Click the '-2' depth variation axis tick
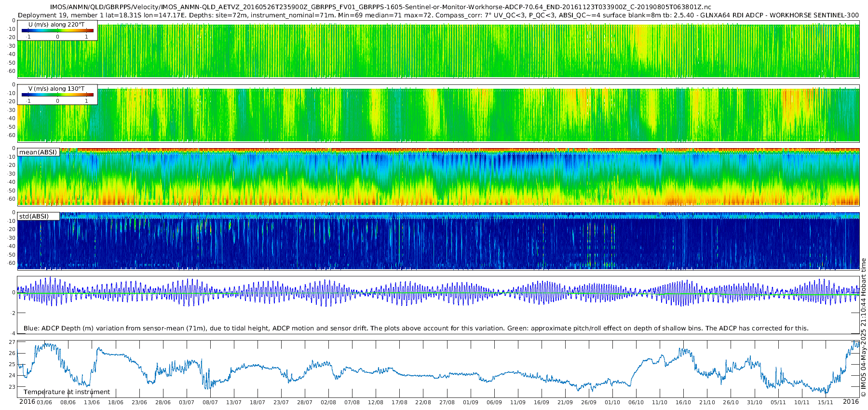The image size is (868, 410). pos(14,313)
